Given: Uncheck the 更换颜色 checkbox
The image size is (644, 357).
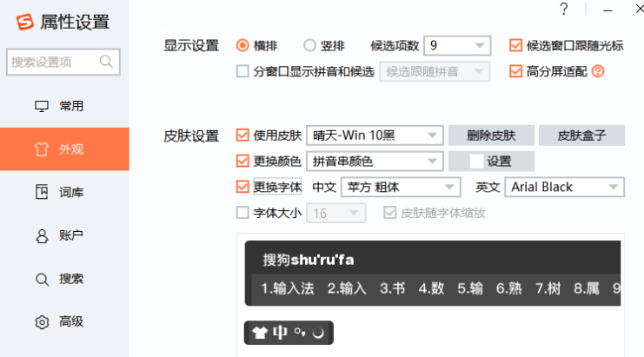Looking at the screenshot, I should [x=242, y=161].
